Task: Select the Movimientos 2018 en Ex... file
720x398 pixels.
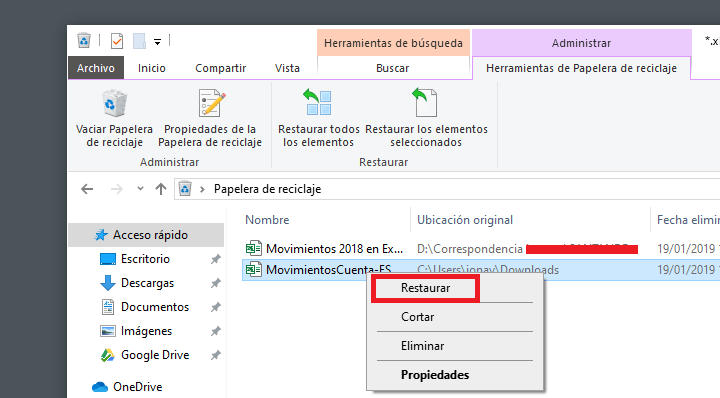Action: (x=334, y=249)
